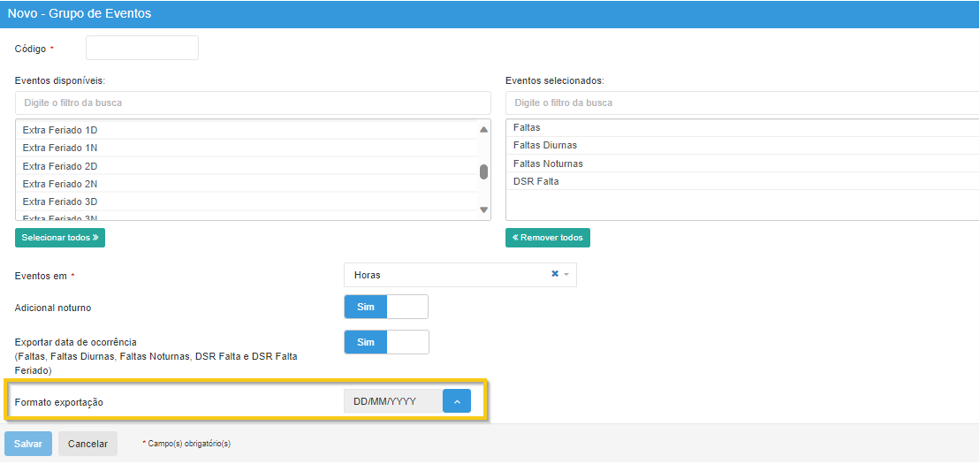Image resolution: width=980 pixels, height=464 pixels.
Task: Toggle the Adicional noturno switch
Action: coord(385,307)
